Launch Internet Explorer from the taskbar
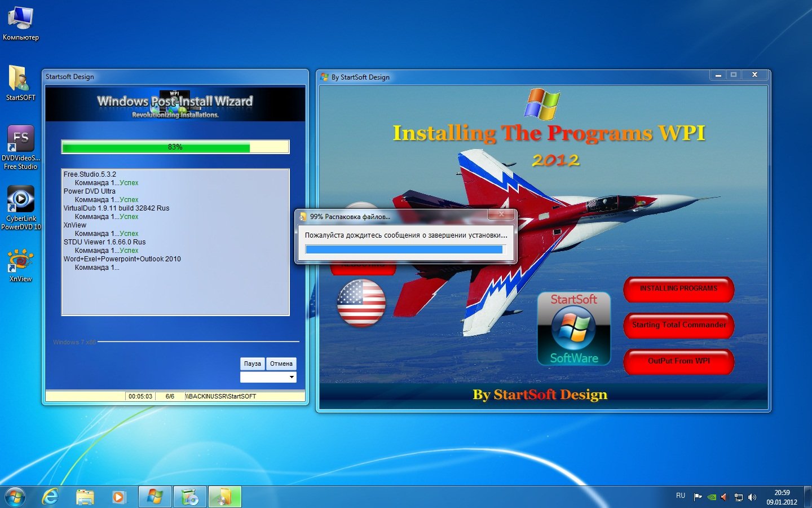This screenshot has width=812, height=508. coord(51,497)
